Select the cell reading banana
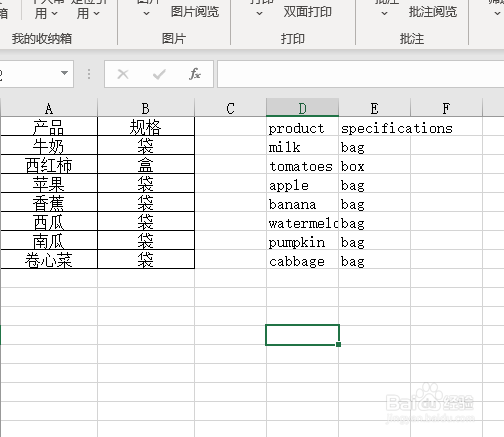 [x=302, y=202]
